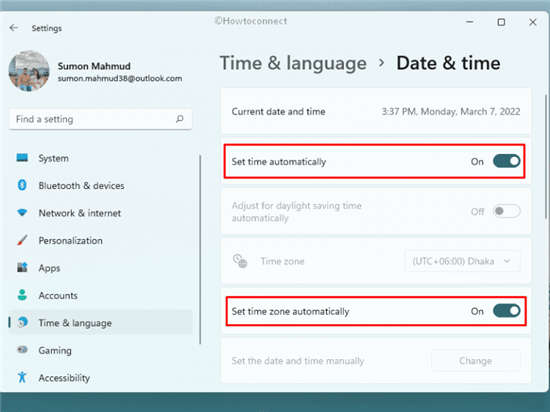Click the Find a setting search box
This screenshot has height=412, width=550.
coord(100,119)
